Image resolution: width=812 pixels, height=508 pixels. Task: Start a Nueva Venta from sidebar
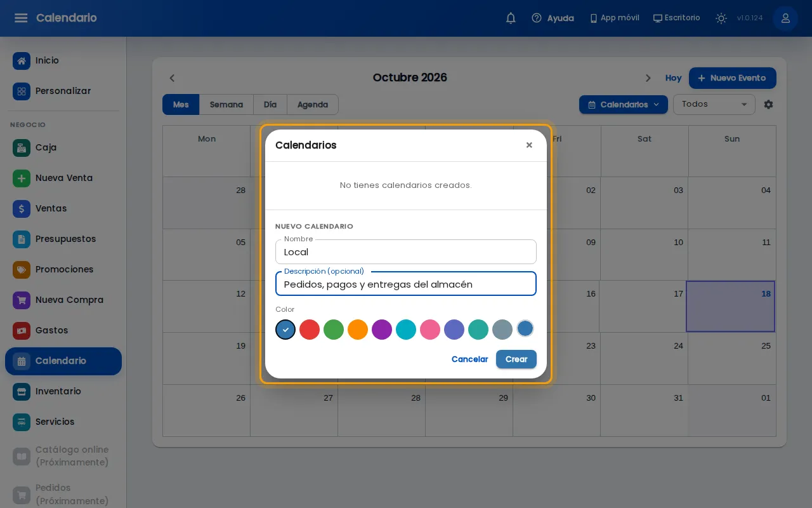click(x=63, y=178)
